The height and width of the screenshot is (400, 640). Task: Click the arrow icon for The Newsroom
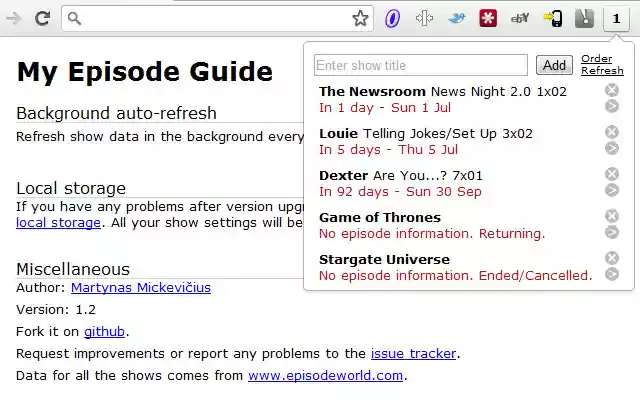tap(611, 106)
